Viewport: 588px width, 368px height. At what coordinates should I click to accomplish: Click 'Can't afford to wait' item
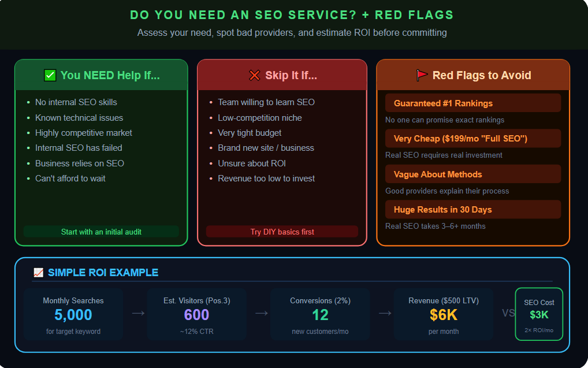pyautogui.click(x=70, y=179)
